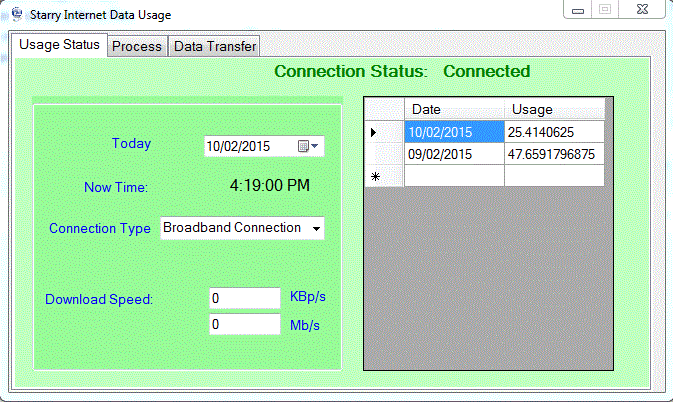Open the Today date picker calendar dropdown
The image size is (673, 402).
308,146
